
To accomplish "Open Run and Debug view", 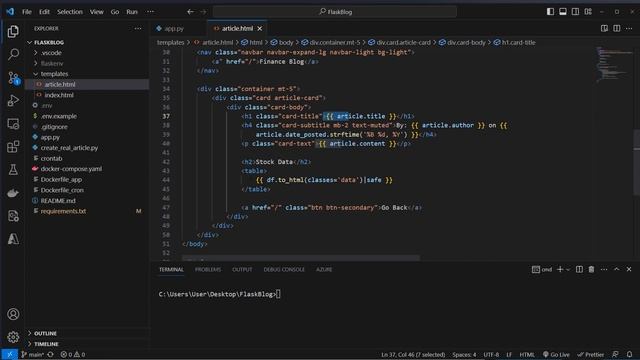I will pos(13,100).
